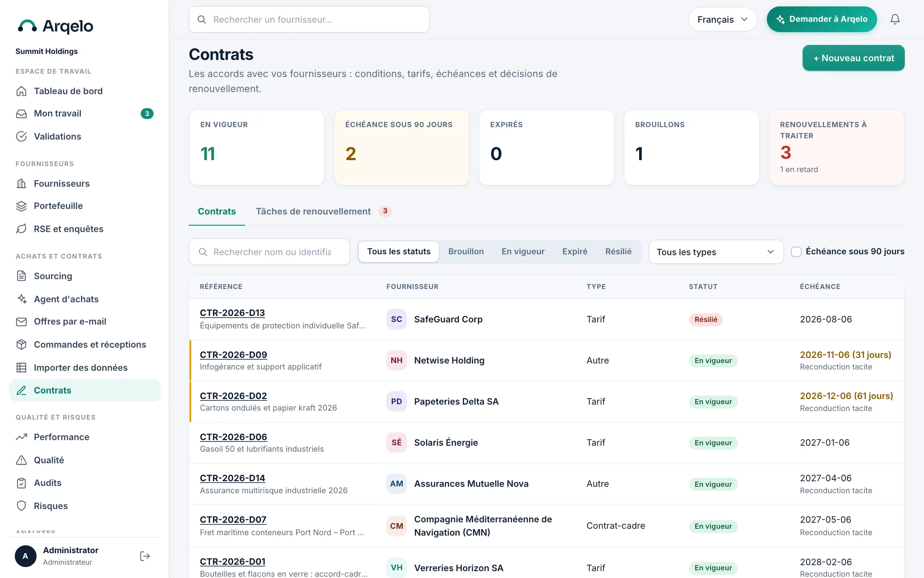924x578 pixels.
Task: Open Importer des données table icon
Action: pos(21,368)
